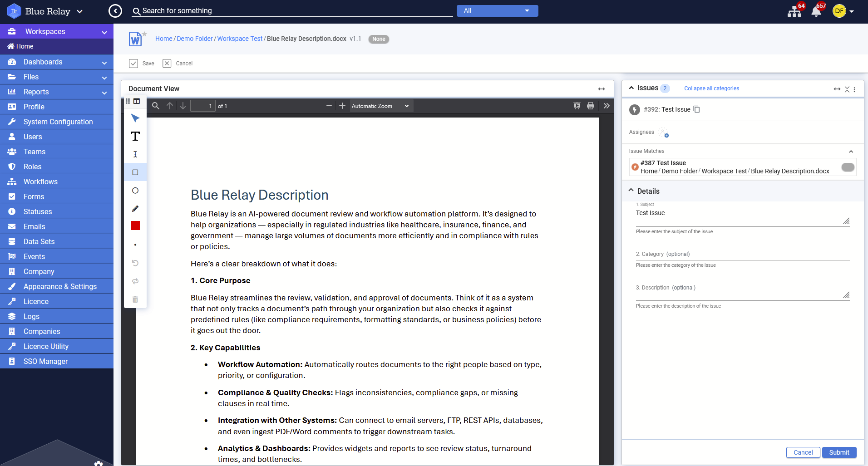868x466 pixels.
Task: Open Issues panel kebab menu
Action: [854, 89]
